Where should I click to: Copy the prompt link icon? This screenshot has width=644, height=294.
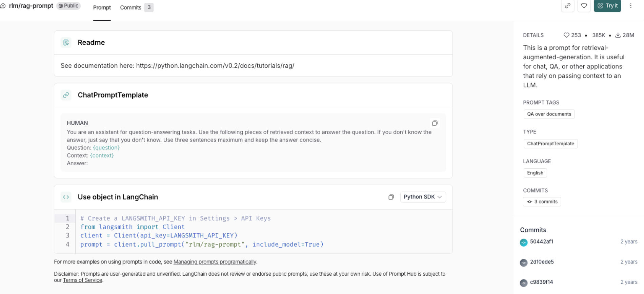pos(568,6)
